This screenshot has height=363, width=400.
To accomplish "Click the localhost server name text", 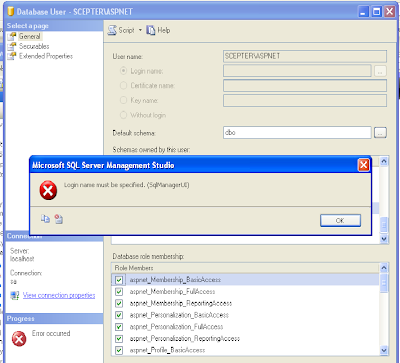I will coord(22,259).
